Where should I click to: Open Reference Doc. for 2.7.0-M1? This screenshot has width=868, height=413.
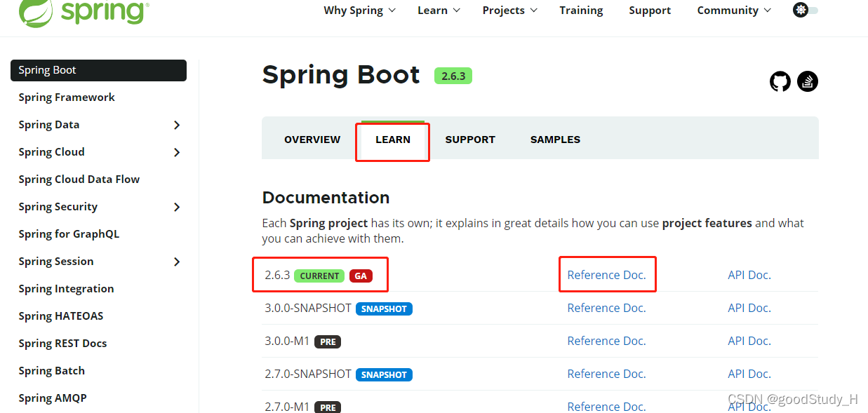pos(606,406)
